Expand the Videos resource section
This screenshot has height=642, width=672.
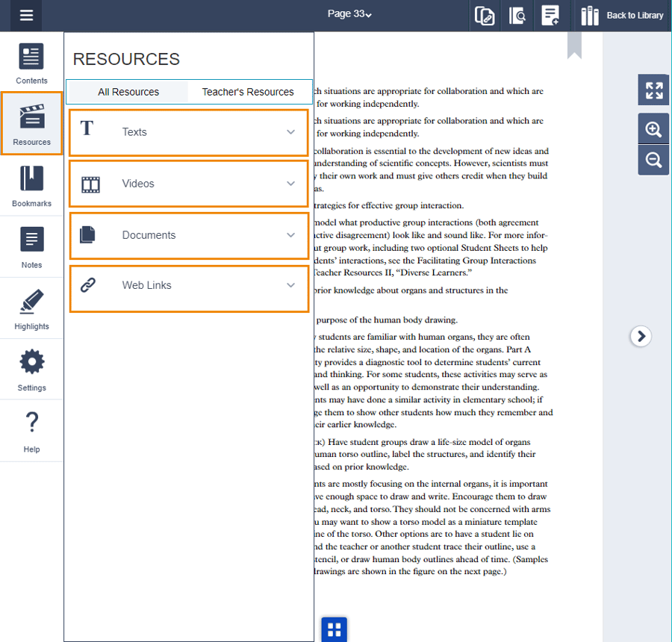pos(188,184)
